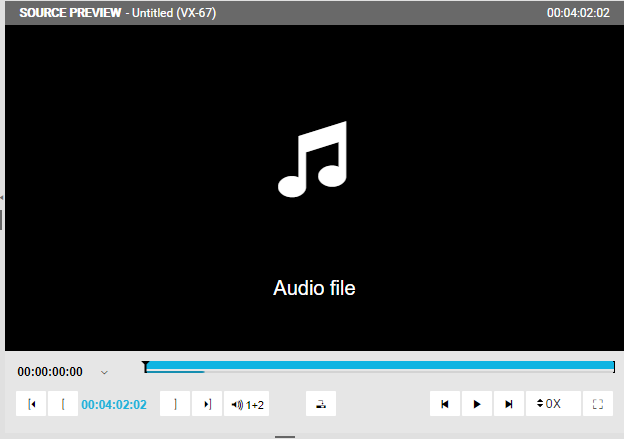Go to the mark-out point
Image resolution: width=624 pixels, height=439 pixels.
207,404
